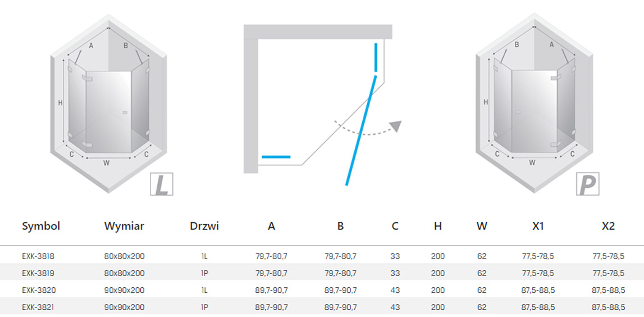This screenshot has height=317, width=644.
Task: Select the EXK-3818 product symbol
Action: tap(38, 256)
